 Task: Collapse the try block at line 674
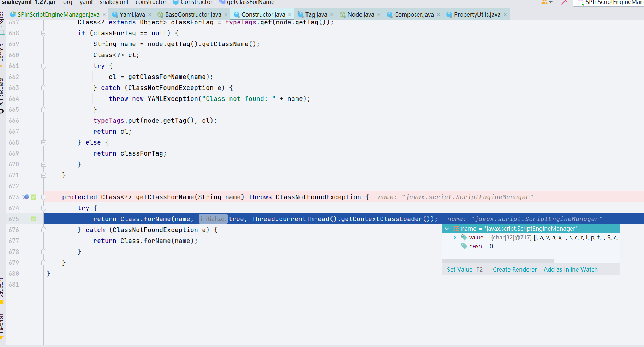43,208
